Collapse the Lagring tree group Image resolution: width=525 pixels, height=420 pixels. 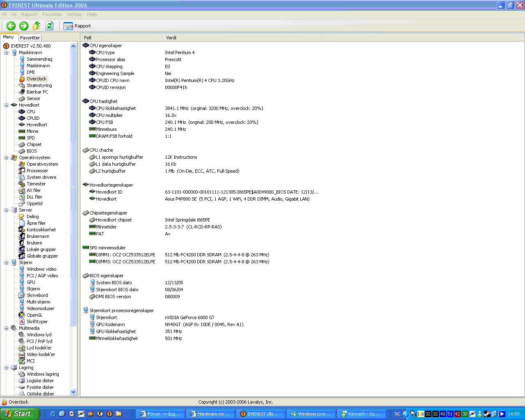6,367
